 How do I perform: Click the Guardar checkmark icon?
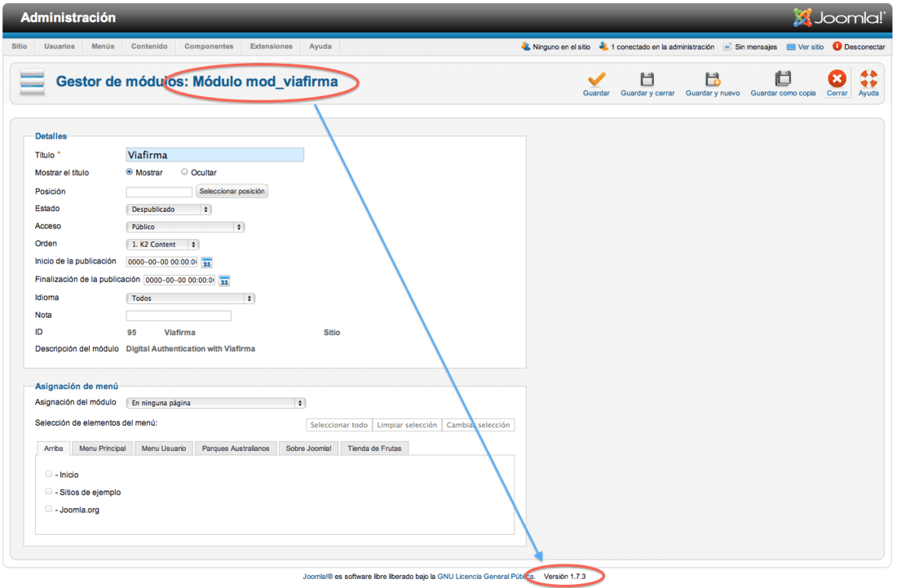pyautogui.click(x=596, y=79)
